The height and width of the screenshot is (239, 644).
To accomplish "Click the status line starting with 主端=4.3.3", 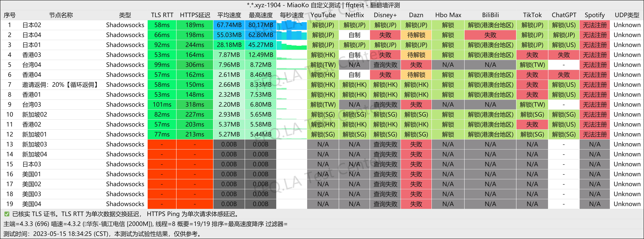I will click(145, 224).
